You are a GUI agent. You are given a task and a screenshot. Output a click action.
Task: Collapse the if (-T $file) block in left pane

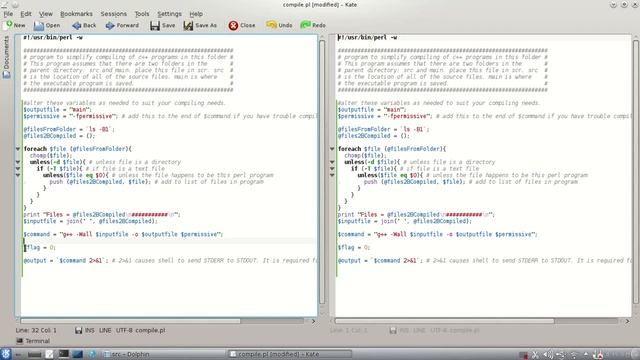(18, 169)
